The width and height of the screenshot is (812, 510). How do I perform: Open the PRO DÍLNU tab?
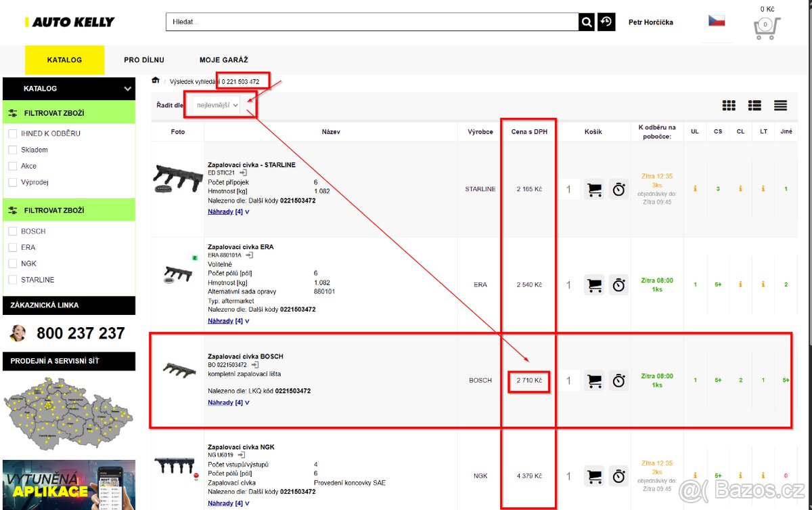[144, 60]
